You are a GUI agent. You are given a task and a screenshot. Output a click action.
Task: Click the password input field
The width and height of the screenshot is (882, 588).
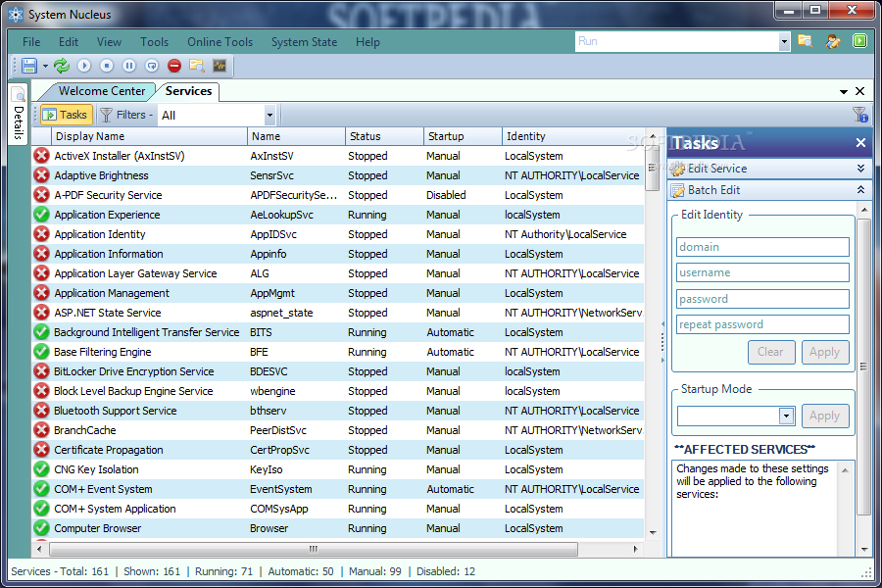point(762,299)
